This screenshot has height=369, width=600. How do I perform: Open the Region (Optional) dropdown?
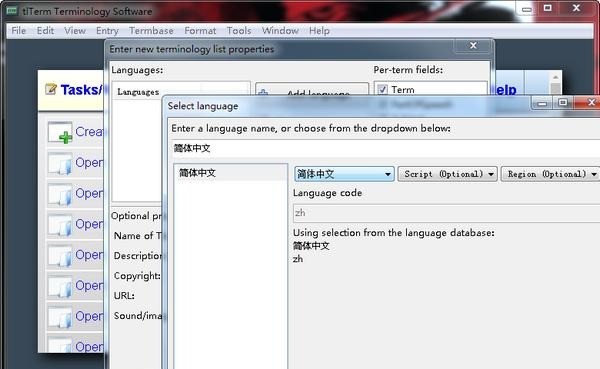(550, 174)
